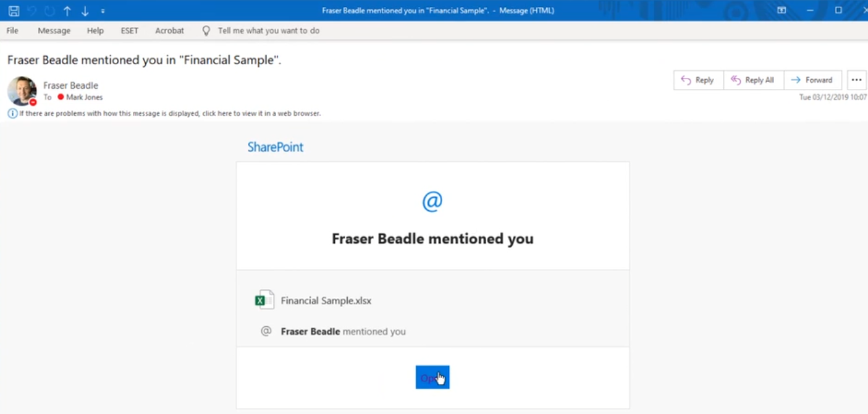The width and height of the screenshot is (868, 414).
Task: Open the more actions ellipsis menu
Action: click(856, 80)
